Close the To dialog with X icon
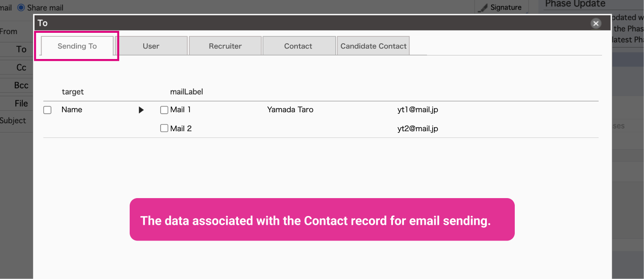 (x=596, y=24)
